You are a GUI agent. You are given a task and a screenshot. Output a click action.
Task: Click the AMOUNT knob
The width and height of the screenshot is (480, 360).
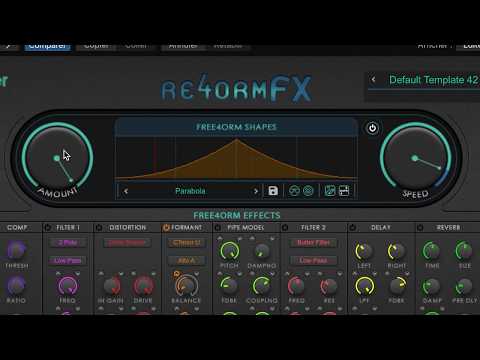pos(57,158)
